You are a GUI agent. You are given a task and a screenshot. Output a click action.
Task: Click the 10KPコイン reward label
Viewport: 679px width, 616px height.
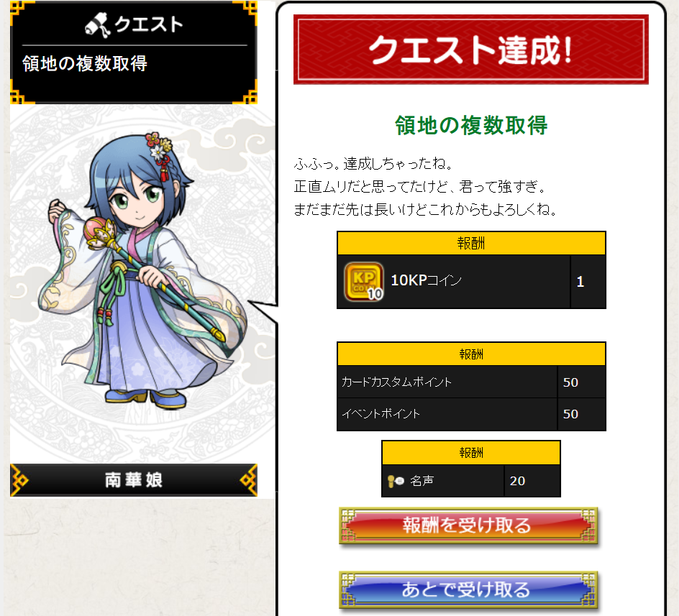[426, 280]
